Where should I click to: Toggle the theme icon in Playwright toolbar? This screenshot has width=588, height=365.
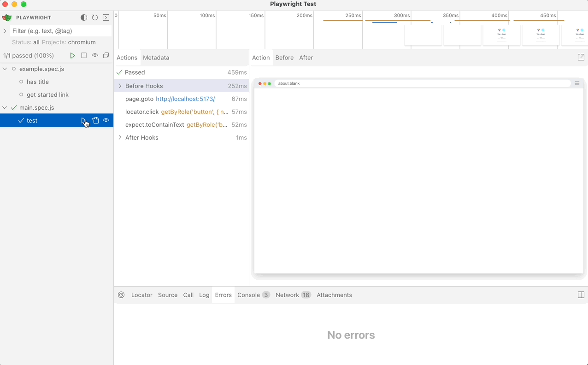click(84, 18)
